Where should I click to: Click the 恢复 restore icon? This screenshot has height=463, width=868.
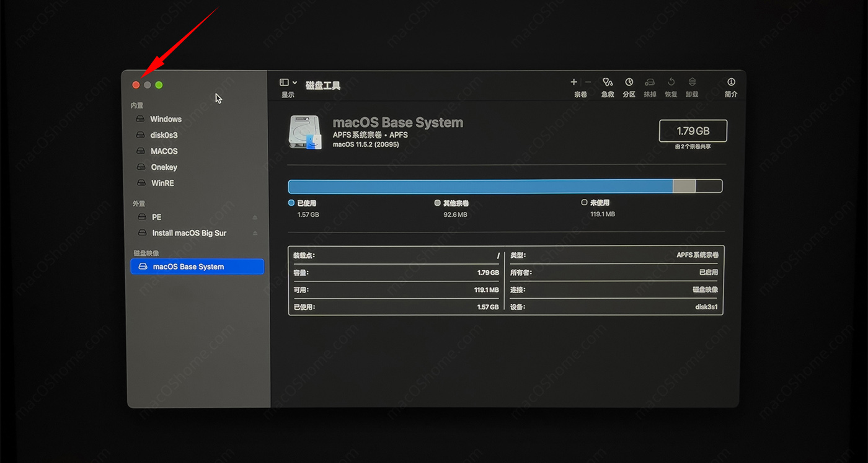pos(671,82)
